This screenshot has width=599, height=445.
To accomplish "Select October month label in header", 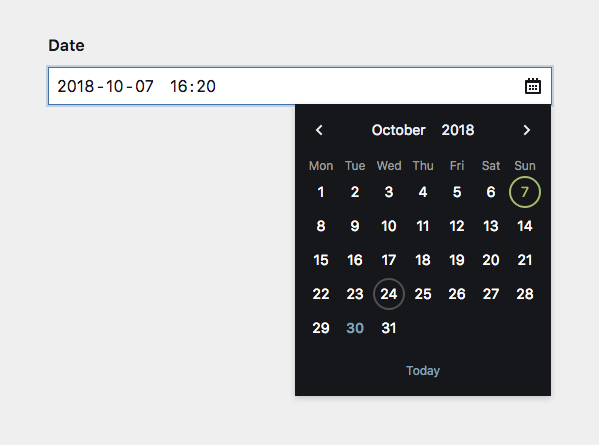I will (398, 130).
